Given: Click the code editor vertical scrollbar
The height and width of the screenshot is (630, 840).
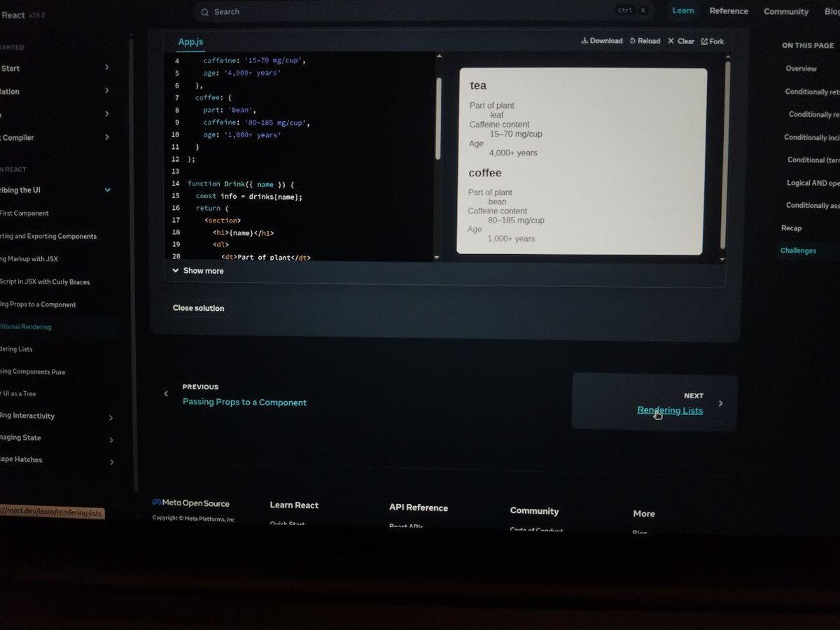Looking at the screenshot, I should pyautogui.click(x=439, y=118).
